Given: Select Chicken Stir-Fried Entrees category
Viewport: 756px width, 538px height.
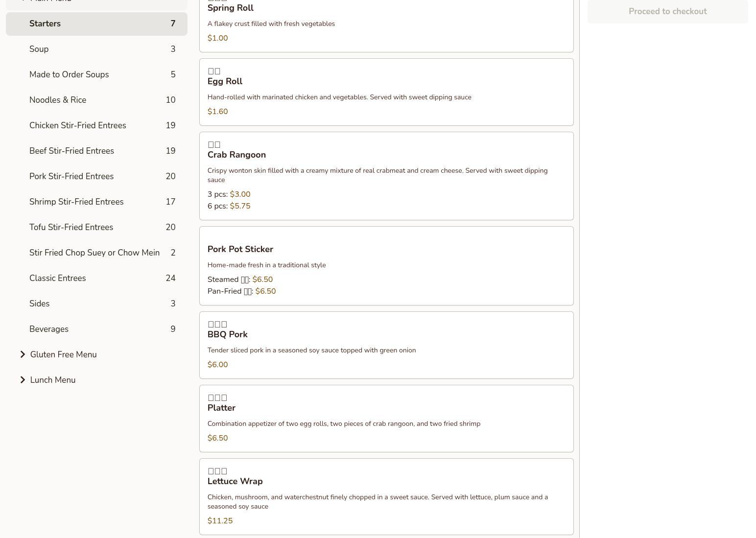Looking at the screenshot, I should coord(96,125).
